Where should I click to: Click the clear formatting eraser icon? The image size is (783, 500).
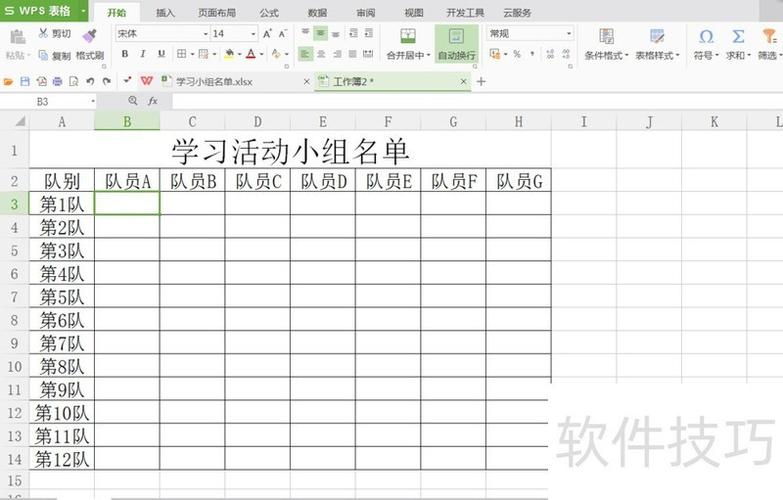(x=276, y=53)
